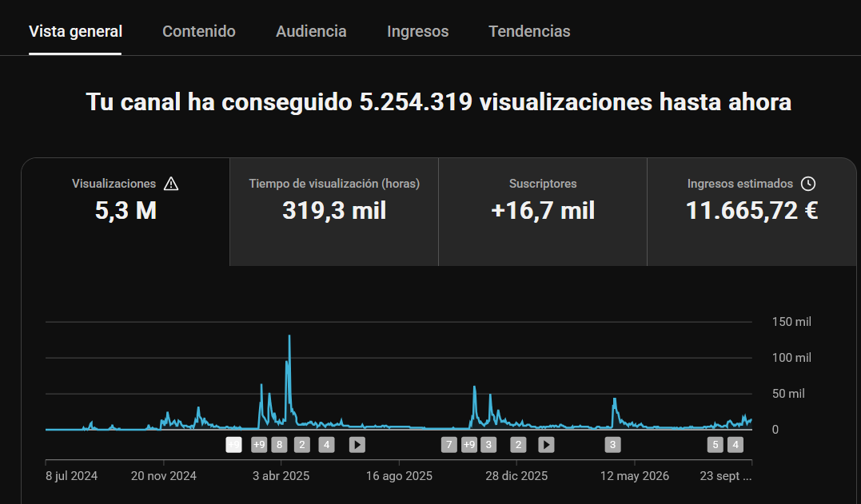Switch to the Contenido tab

[199, 31]
